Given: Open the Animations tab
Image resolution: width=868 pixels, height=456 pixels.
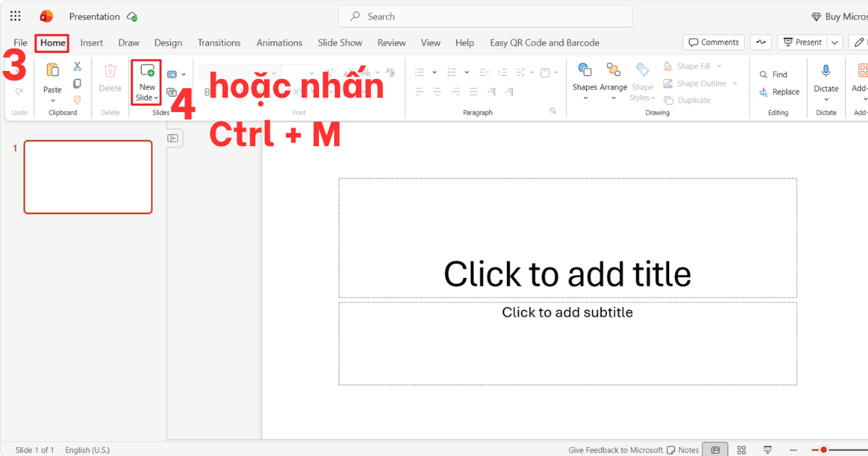Looking at the screenshot, I should click(x=279, y=43).
